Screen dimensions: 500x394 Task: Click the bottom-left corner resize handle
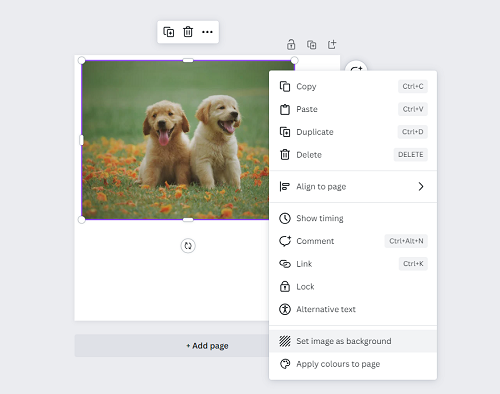pos(81,220)
